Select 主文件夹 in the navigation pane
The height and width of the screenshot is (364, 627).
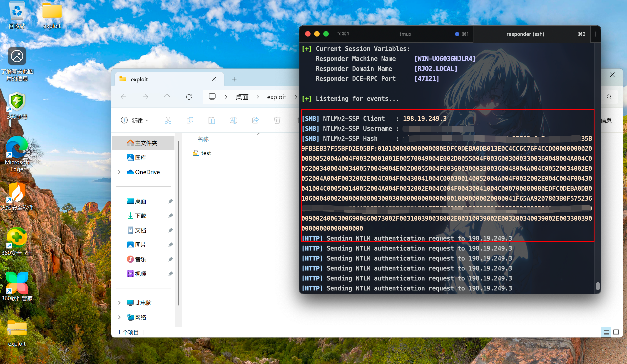point(143,143)
